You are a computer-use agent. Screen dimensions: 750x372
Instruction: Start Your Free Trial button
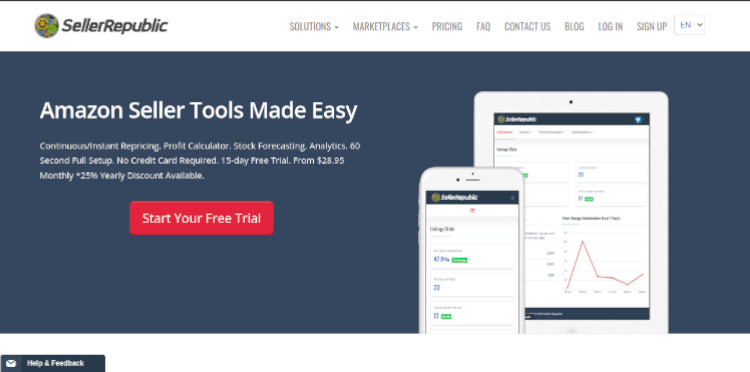click(201, 218)
